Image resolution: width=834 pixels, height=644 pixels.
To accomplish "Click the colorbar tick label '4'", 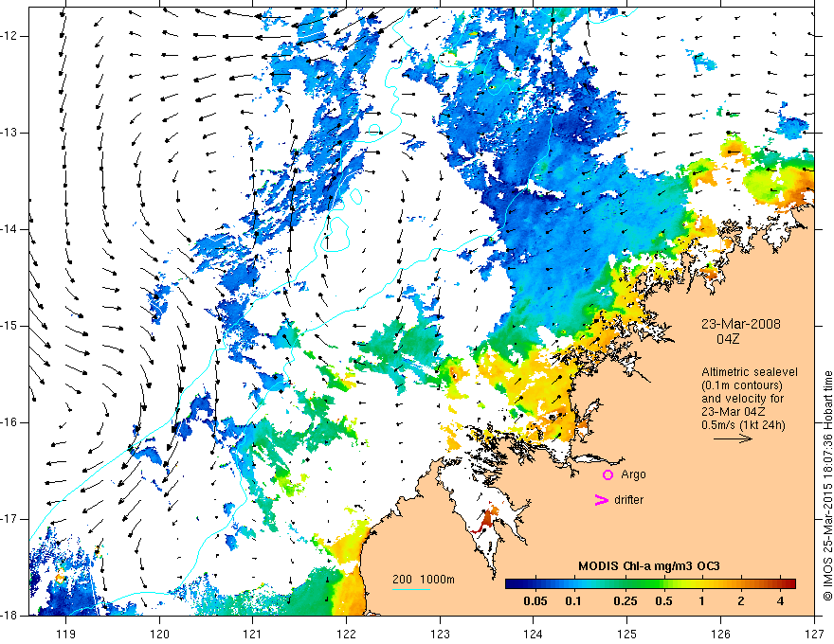I will tap(780, 601).
